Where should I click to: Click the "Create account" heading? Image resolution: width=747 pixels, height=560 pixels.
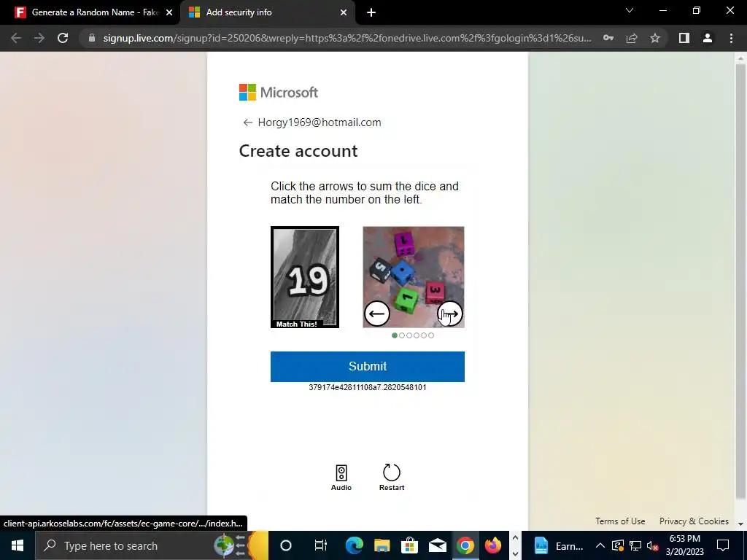[298, 151]
